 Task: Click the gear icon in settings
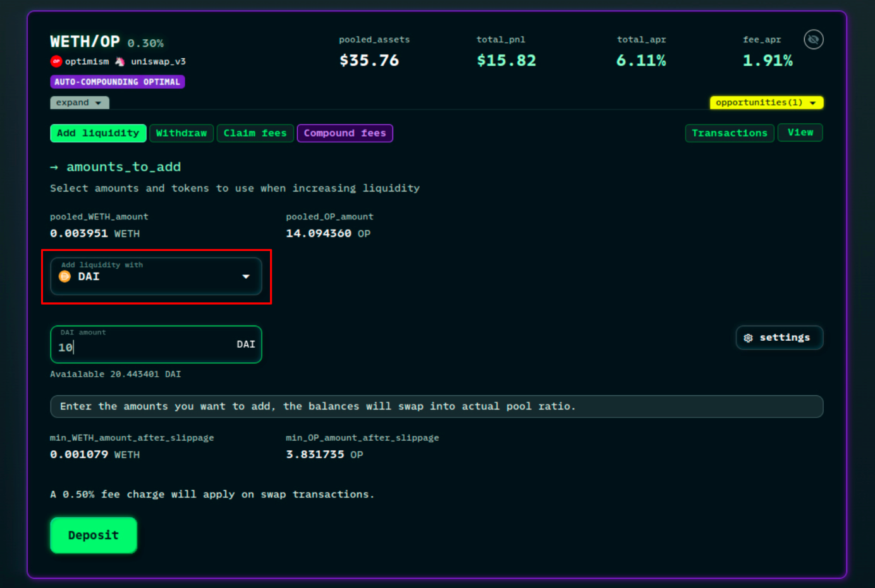[x=749, y=338]
